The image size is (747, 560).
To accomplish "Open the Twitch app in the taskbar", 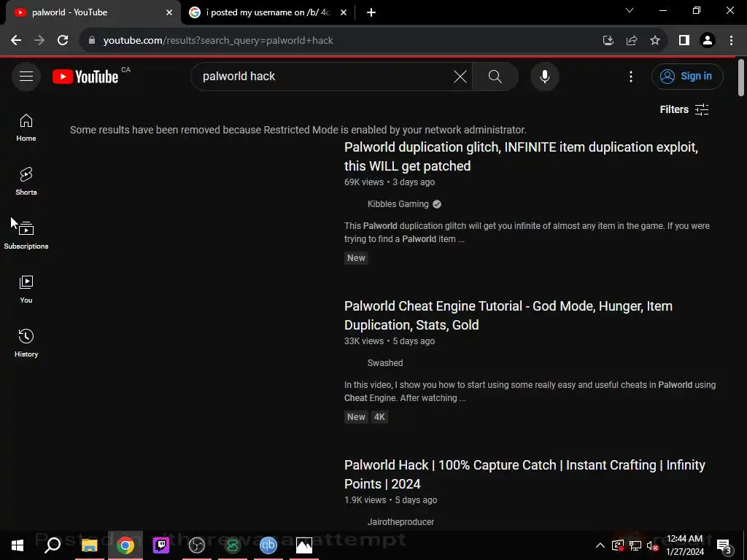I will [x=161, y=545].
